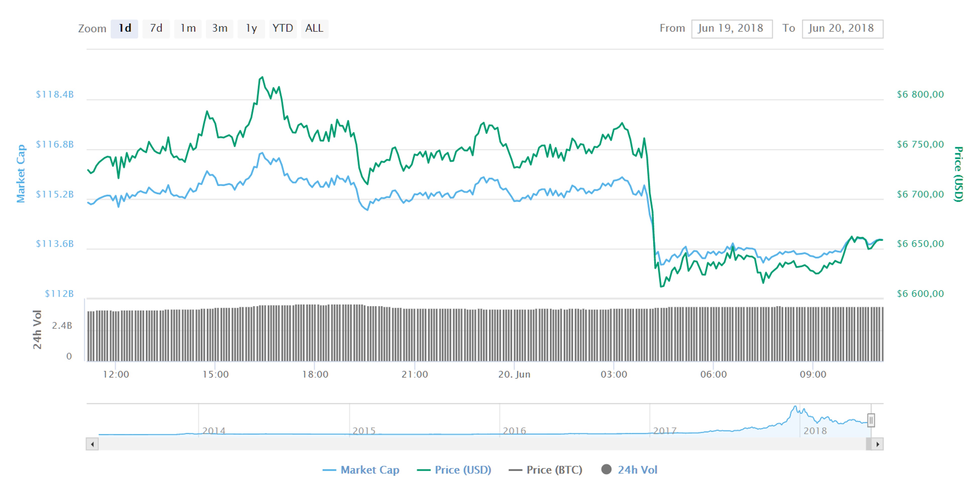Pick the 1y zoom option
Image resolution: width=980 pixels, height=482 pixels.
(251, 29)
